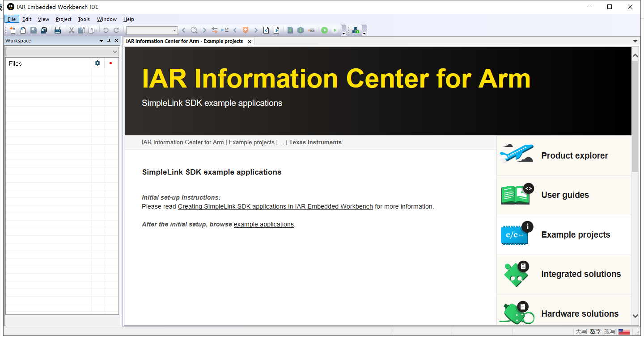Open the Tools menu
Image resolution: width=644 pixels, height=339 pixels.
84,19
